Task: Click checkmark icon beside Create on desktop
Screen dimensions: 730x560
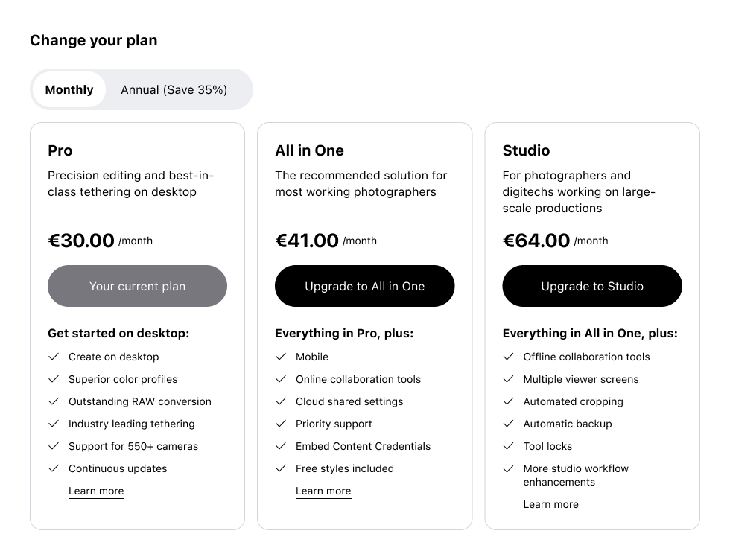Action: pyautogui.click(x=54, y=357)
